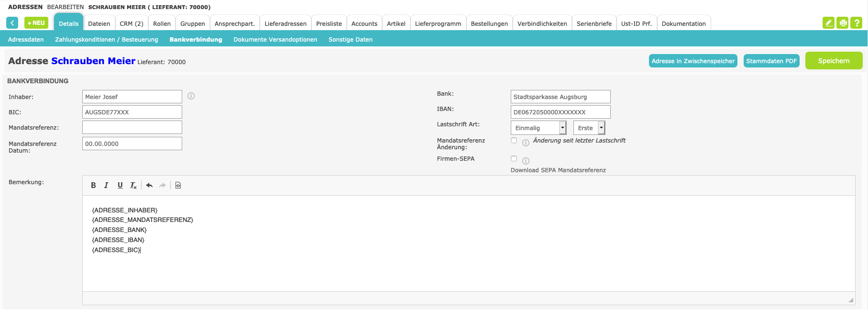868x310 pixels.
Task: Click the Stammdaten PDF button
Action: point(771,61)
